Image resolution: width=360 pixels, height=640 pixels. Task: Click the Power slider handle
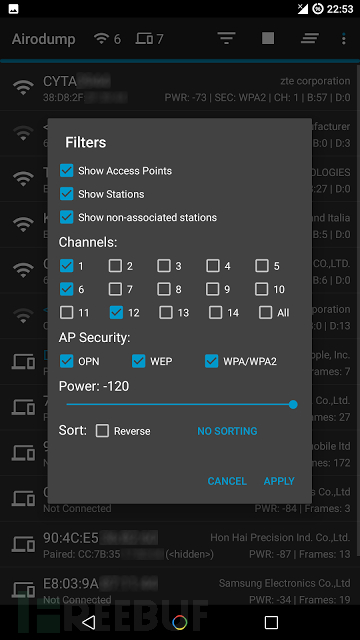(x=293, y=404)
